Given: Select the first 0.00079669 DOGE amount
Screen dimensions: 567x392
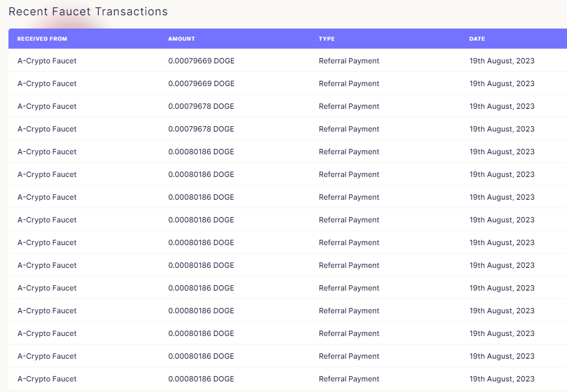Looking at the screenshot, I should point(201,61).
